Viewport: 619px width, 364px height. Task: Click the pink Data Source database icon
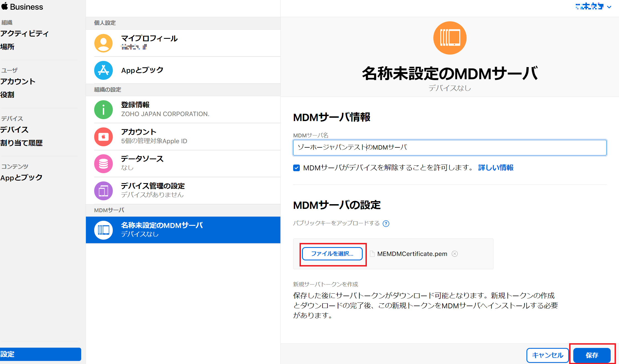[103, 164]
